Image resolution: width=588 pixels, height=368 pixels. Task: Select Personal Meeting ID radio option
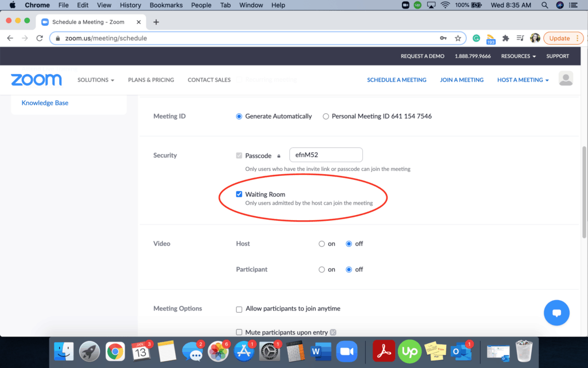pyautogui.click(x=326, y=116)
